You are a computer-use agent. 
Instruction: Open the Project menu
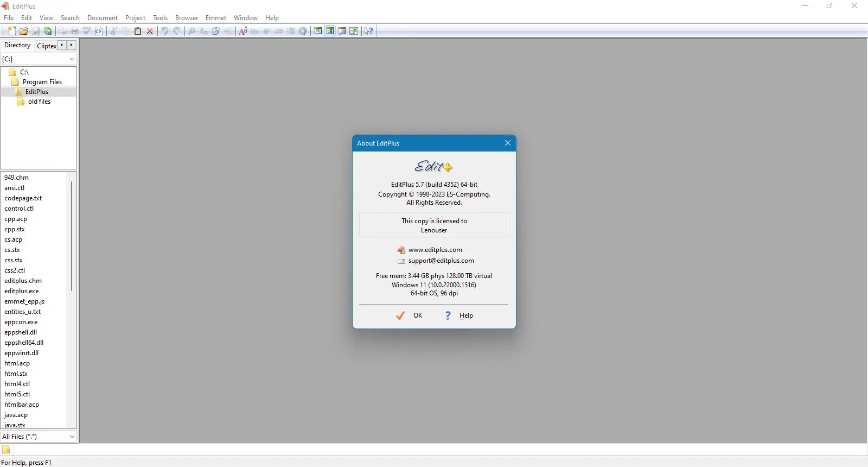135,18
